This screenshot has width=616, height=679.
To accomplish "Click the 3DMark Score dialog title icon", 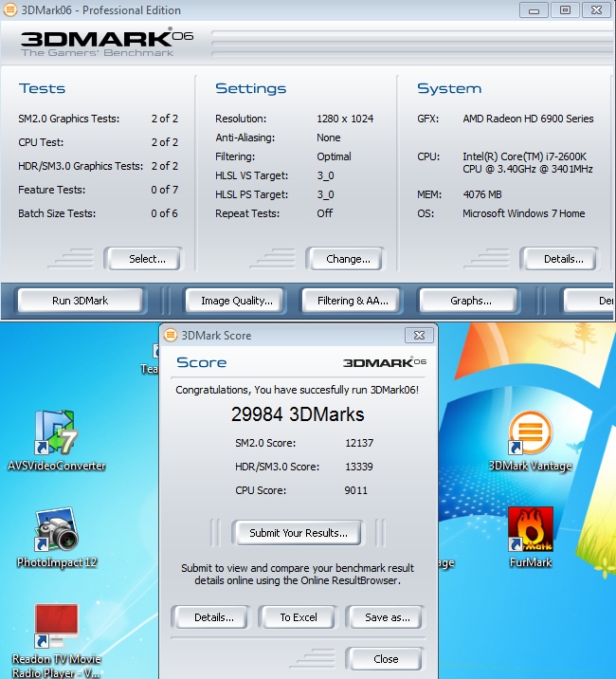I will 171,335.
